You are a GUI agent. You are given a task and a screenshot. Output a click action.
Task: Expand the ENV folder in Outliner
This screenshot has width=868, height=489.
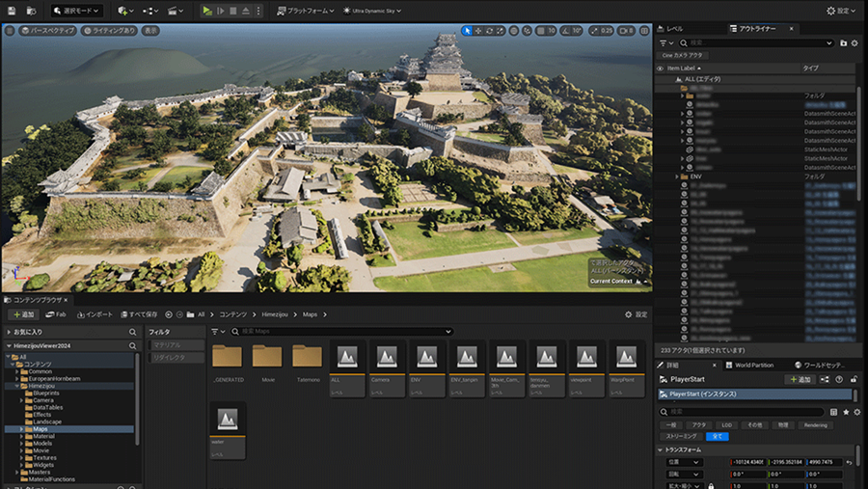(677, 177)
